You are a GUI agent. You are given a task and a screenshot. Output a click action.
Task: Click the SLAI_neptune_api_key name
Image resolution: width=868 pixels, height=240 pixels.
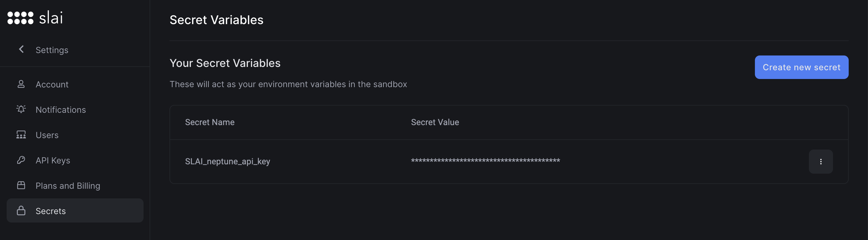227,161
